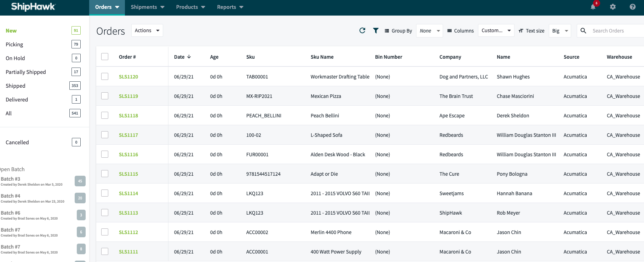Click the "PEACH_BELLINI" sku cell
644x262 pixels.
[x=264, y=116]
